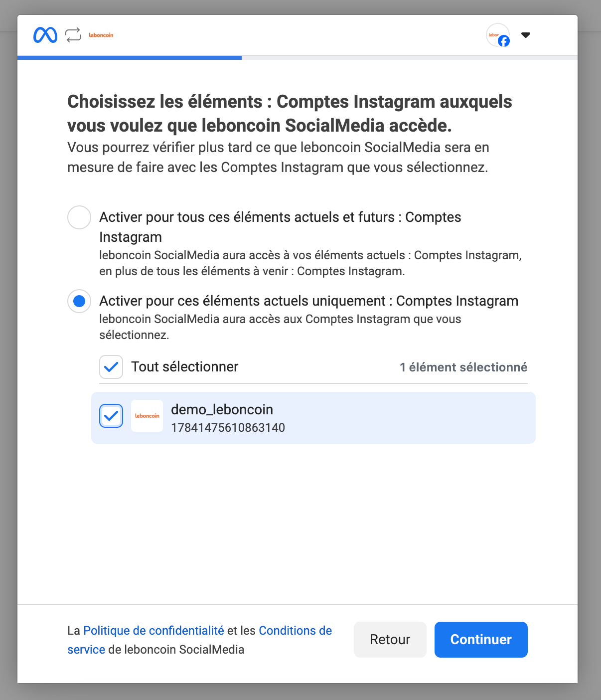This screenshot has width=601, height=700.
Task: Click the Retour button
Action: [390, 640]
